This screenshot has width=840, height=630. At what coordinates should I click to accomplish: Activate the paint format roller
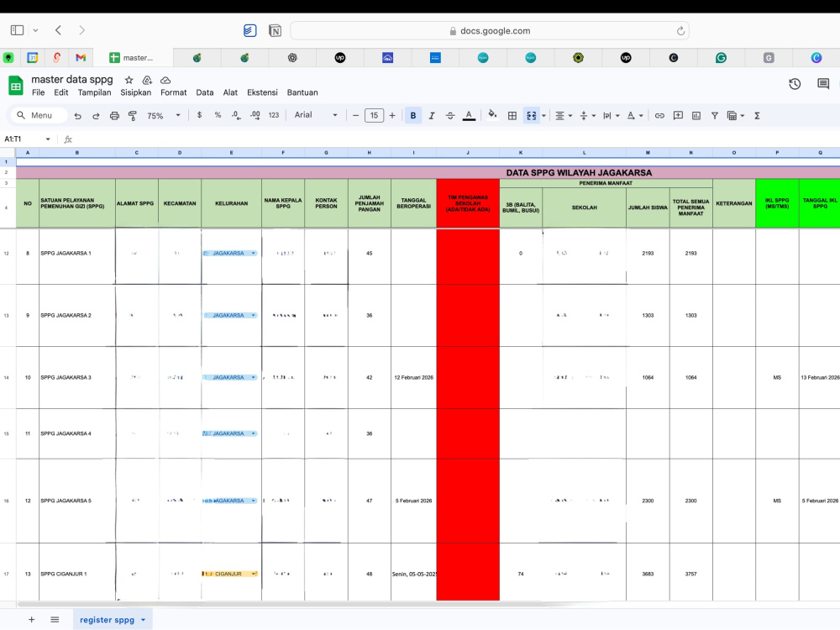[x=133, y=116]
